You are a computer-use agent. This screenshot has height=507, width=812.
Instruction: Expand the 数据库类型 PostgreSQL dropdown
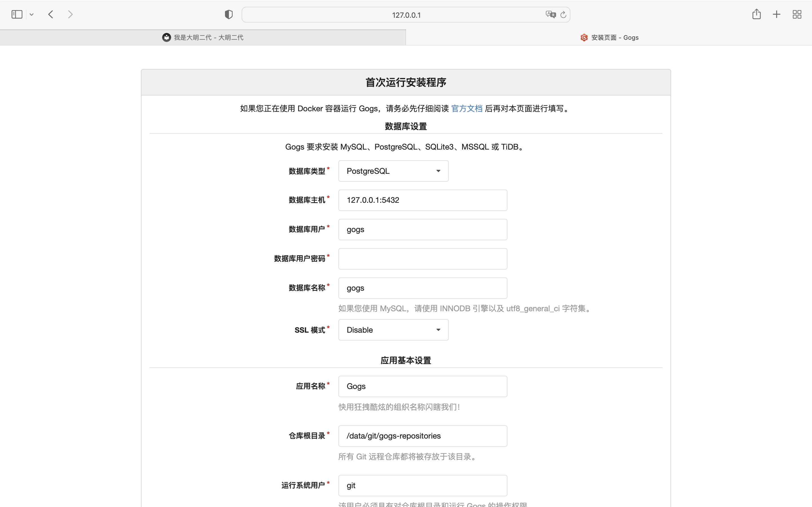point(393,171)
